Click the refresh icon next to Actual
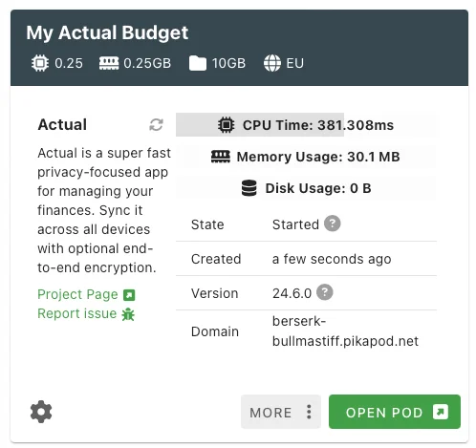This screenshot has width=476, height=448. [156, 124]
